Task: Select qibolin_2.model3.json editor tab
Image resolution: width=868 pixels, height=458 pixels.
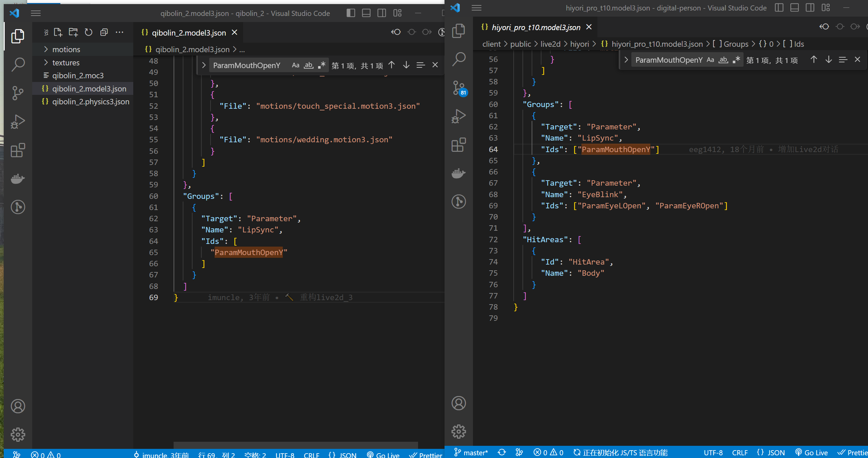Action: 189,33
